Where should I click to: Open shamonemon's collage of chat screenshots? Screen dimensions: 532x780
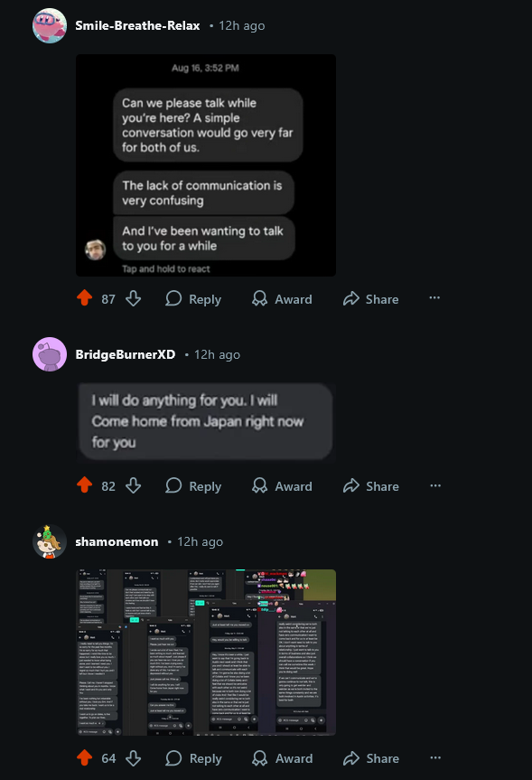pyautogui.click(x=206, y=653)
